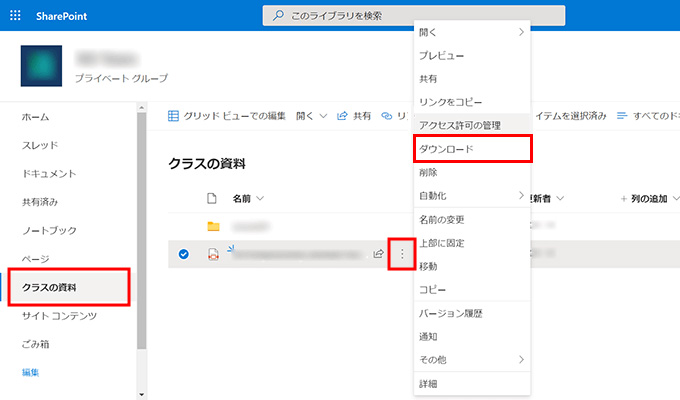This screenshot has height=400, width=680.
Task: Expand the 開く toolbar dropdown
Action: click(x=311, y=116)
